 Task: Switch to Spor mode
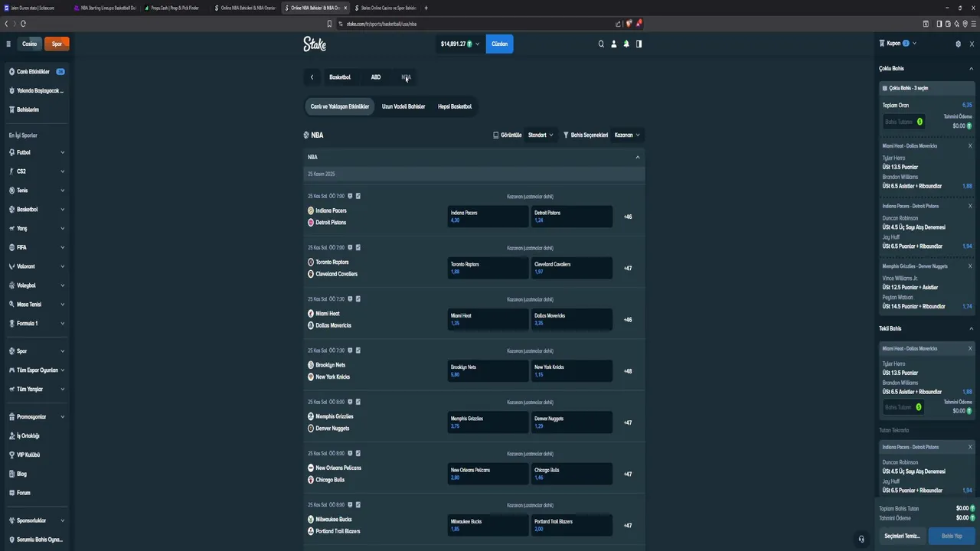click(57, 44)
